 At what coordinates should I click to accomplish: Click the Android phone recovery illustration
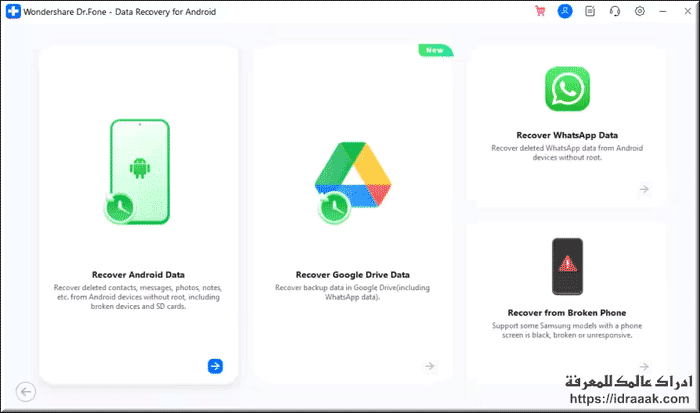pyautogui.click(x=138, y=171)
